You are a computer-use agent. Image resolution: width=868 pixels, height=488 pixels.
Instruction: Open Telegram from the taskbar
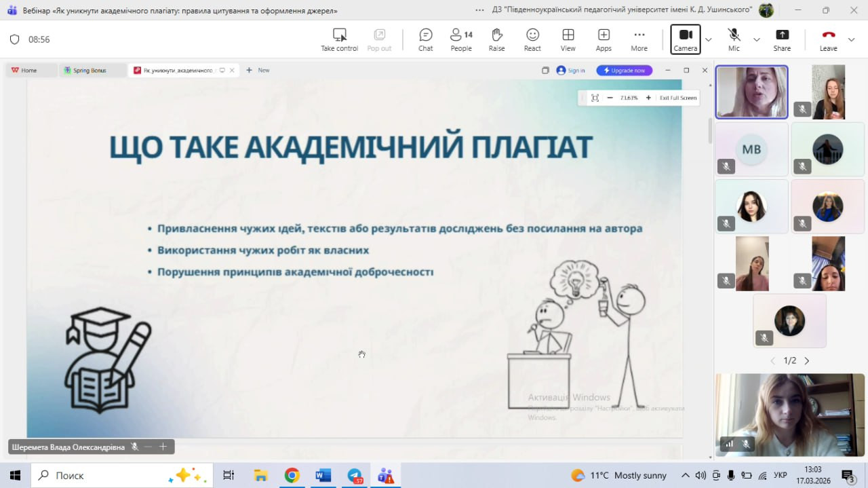355,475
